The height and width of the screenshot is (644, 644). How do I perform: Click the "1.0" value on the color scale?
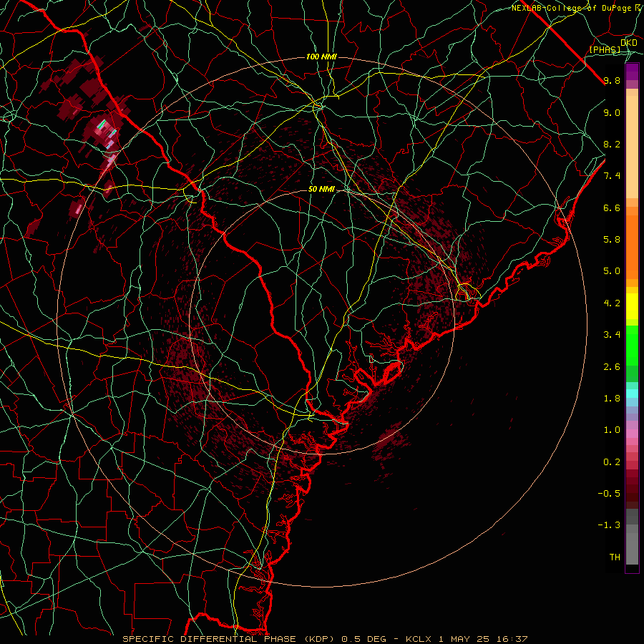pos(612,429)
